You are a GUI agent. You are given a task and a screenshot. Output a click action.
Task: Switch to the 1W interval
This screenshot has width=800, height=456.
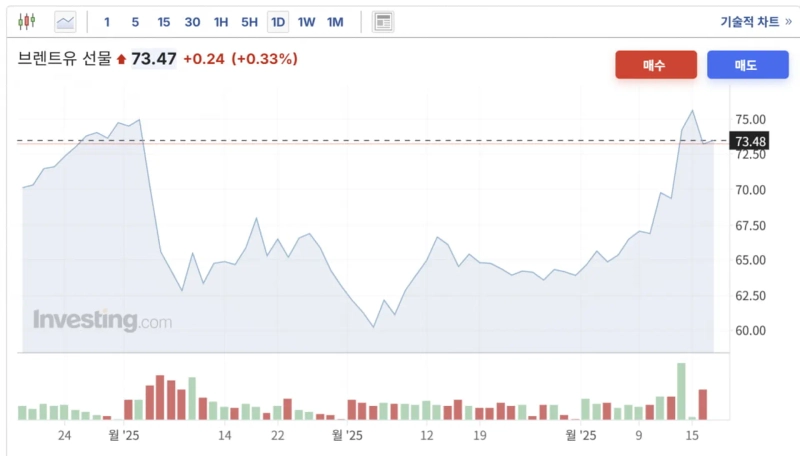[307, 21]
